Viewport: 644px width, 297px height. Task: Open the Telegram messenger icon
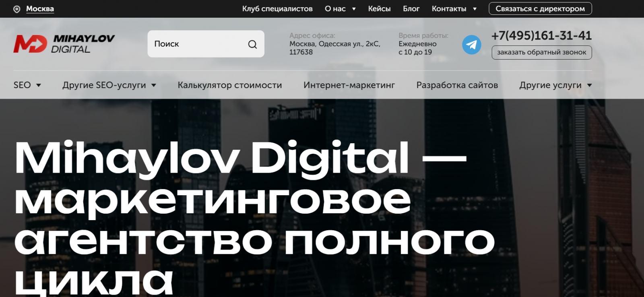click(x=472, y=45)
